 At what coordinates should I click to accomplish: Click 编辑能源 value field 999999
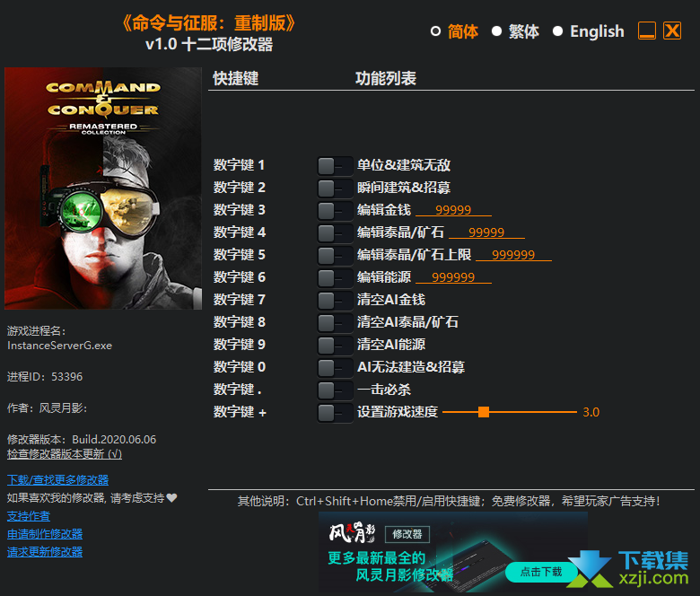coord(453,277)
